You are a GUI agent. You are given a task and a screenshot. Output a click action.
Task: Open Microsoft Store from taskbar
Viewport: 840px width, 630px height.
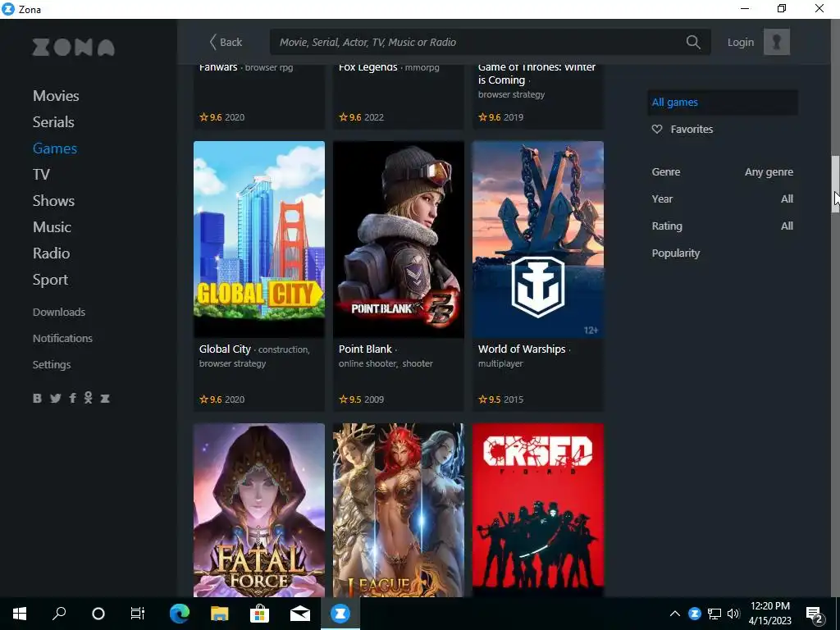pos(260,614)
